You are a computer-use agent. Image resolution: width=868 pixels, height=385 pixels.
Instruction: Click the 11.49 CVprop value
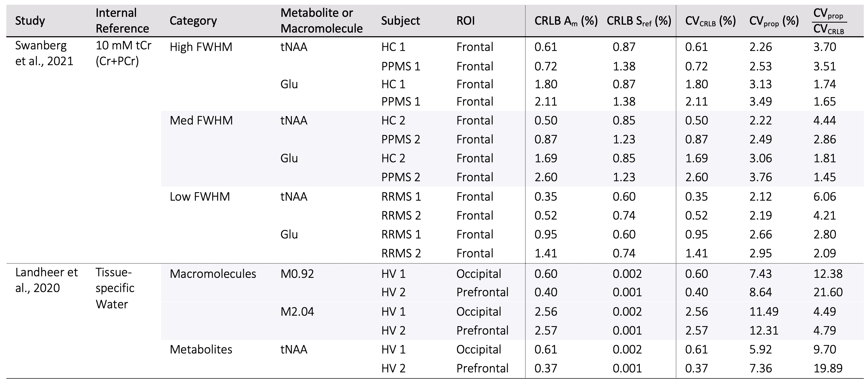764,311
